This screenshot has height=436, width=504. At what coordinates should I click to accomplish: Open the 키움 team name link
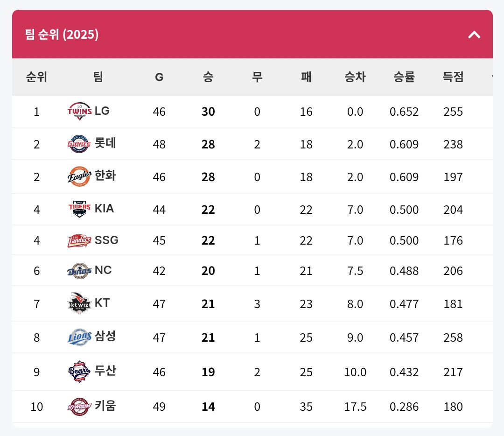point(105,406)
